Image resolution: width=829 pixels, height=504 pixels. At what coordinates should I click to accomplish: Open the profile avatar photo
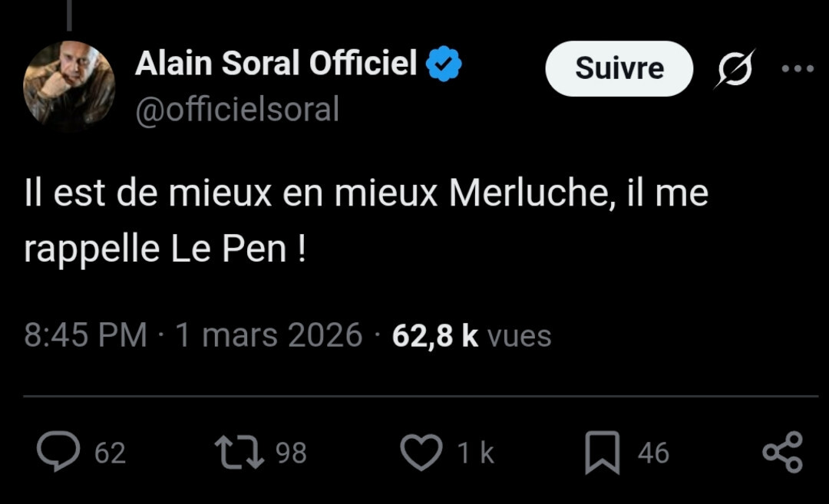[x=69, y=84]
